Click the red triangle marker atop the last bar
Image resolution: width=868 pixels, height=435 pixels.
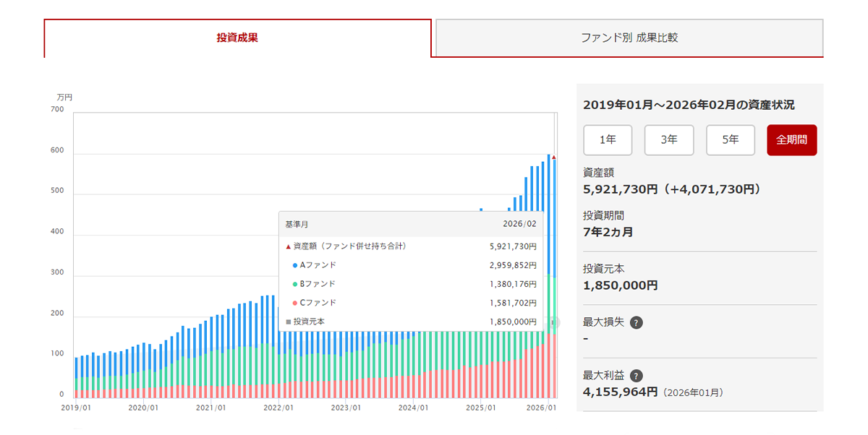[553, 157]
